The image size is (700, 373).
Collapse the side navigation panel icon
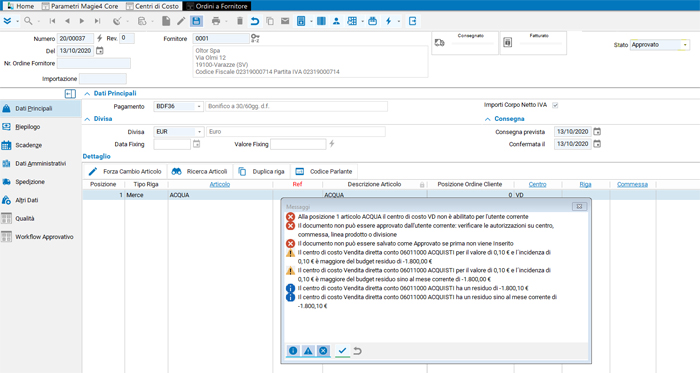[70, 94]
